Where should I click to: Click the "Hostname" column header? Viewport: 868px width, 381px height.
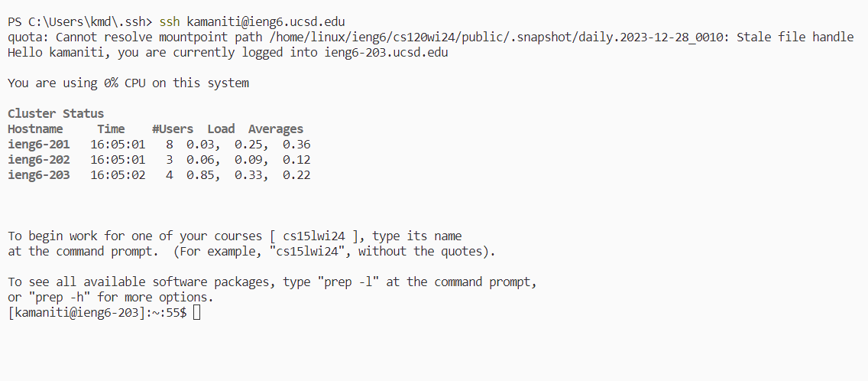pos(35,129)
